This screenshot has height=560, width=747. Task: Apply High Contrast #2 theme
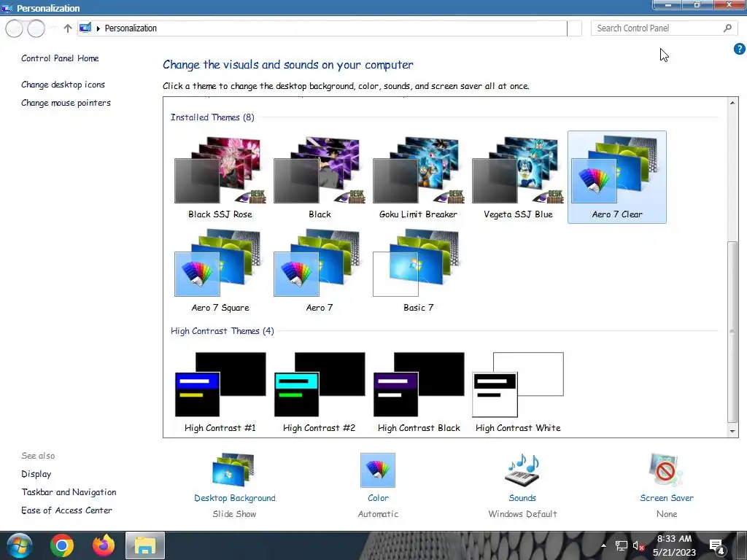[320, 392]
